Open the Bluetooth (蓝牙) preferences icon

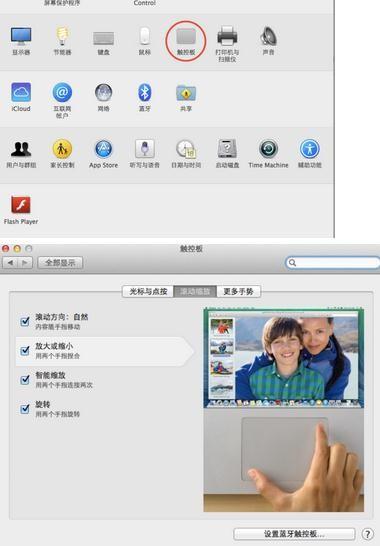pyautogui.click(x=145, y=92)
